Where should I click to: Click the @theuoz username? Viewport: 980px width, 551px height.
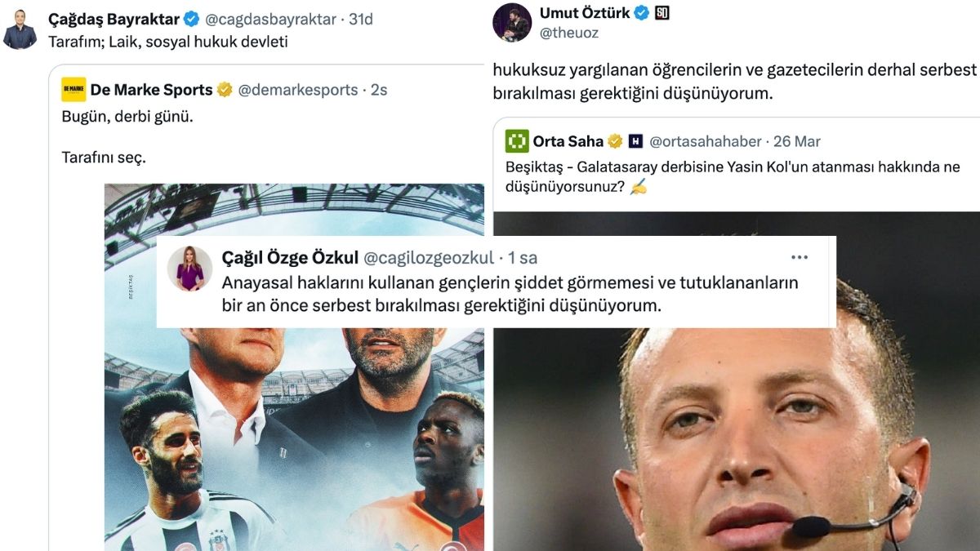(x=569, y=33)
